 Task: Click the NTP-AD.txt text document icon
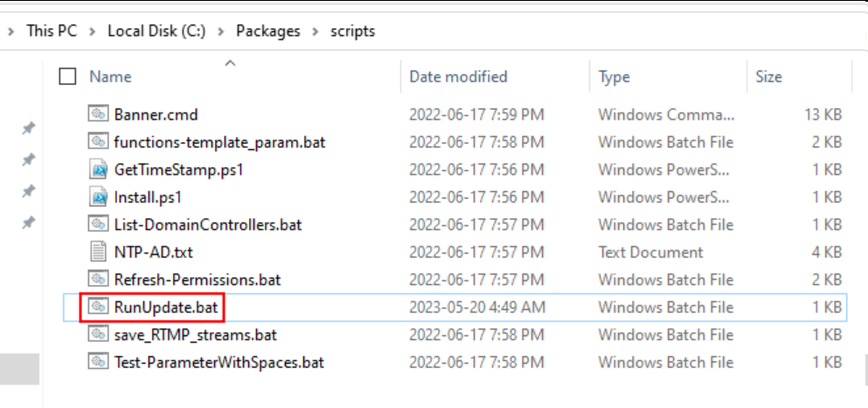[97, 252]
